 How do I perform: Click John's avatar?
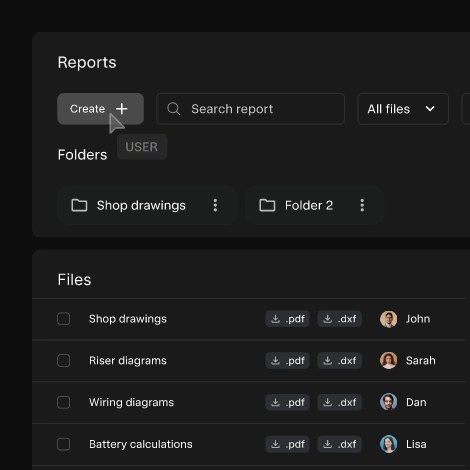389,319
